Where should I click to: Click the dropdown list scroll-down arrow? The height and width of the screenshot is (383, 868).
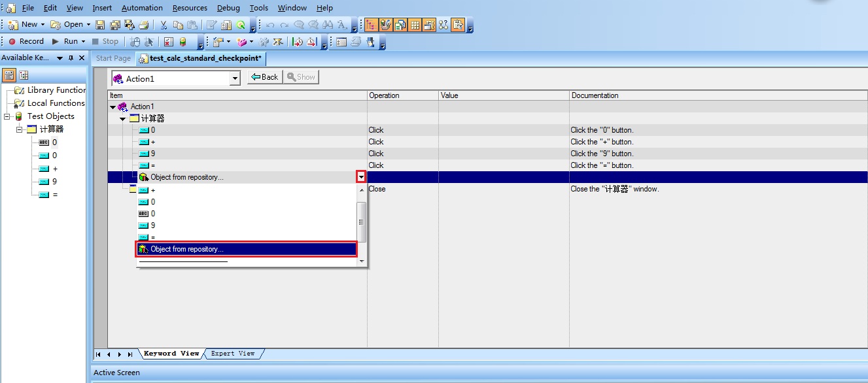361,262
